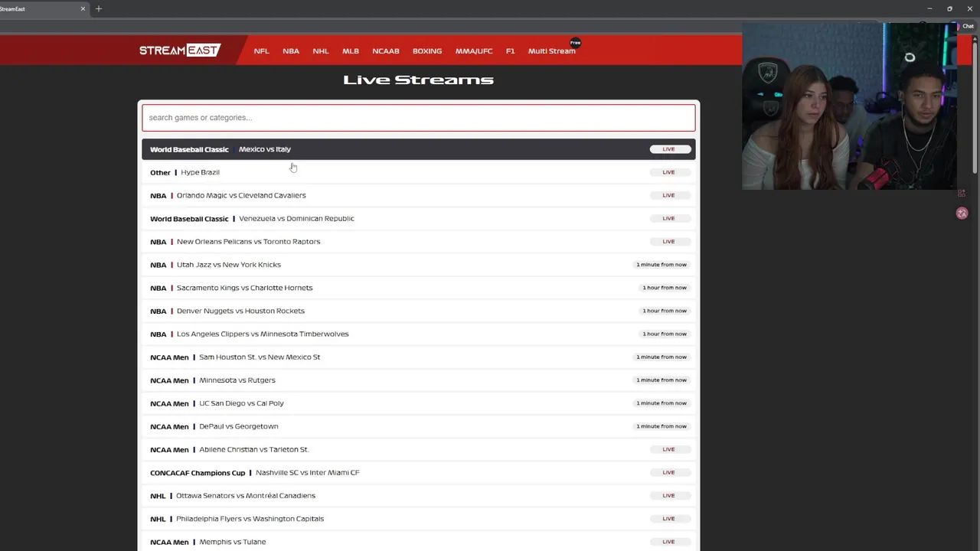
Task: Open the NFL menu item
Action: tap(261, 51)
